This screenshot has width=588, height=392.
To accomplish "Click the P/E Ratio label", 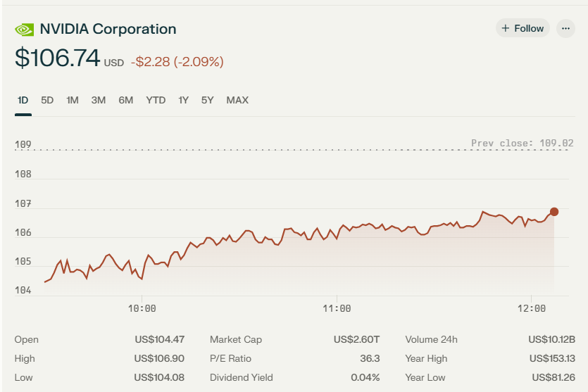I will [x=230, y=359].
